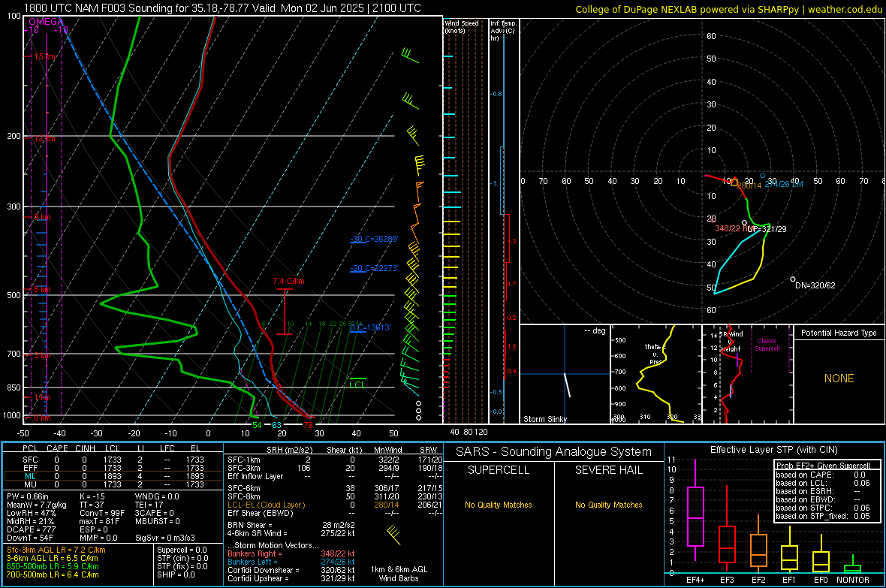Click the orange 'LCL-EL (Cloud Layer)' row label
Image resolution: width=886 pixels, height=588 pixels.
[x=266, y=505]
